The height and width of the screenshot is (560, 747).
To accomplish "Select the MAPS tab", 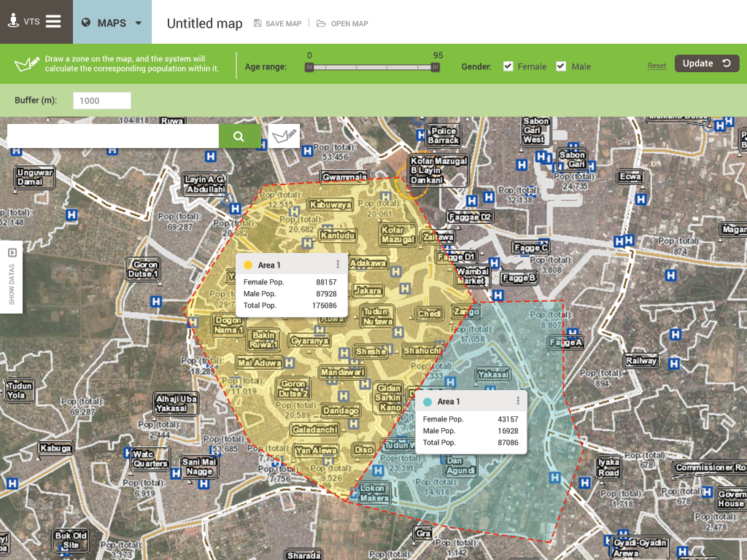I will point(112,22).
